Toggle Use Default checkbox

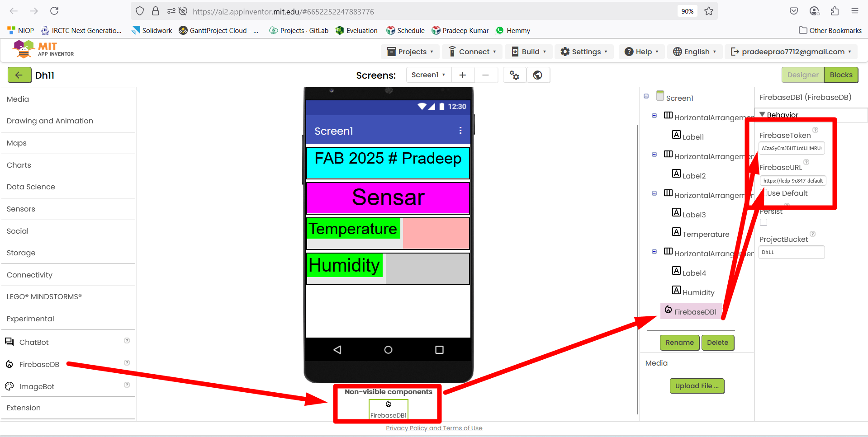click(x=764, y=193)
